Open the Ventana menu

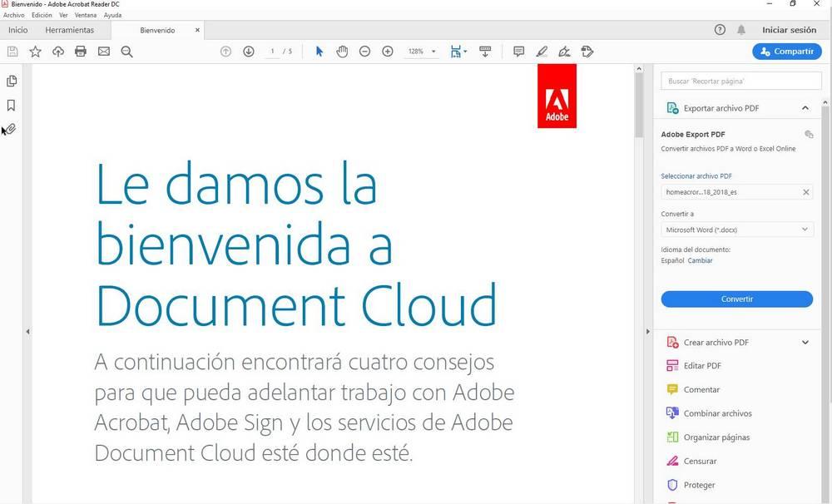pos(86,15)
